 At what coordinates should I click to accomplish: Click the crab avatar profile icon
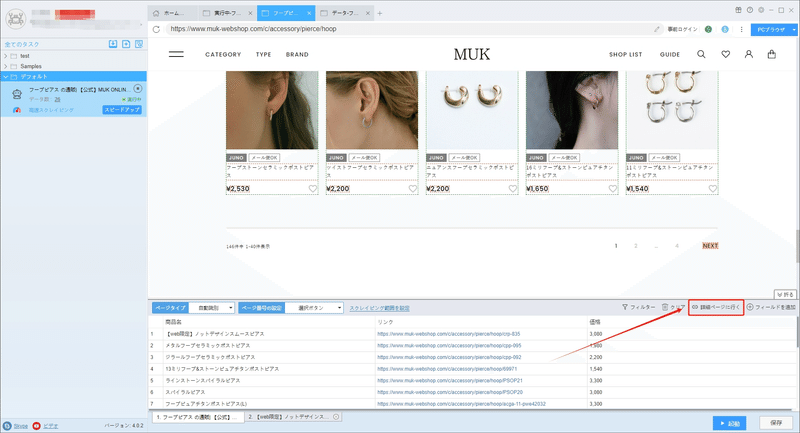pyautogui.click(x=16, y=19)
